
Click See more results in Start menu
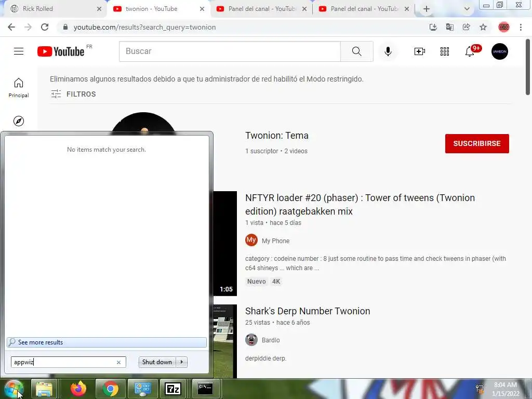107,342
